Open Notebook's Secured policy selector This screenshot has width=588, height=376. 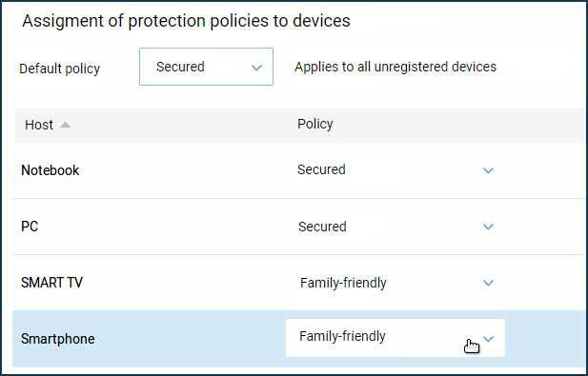click(x=395, y=170)
